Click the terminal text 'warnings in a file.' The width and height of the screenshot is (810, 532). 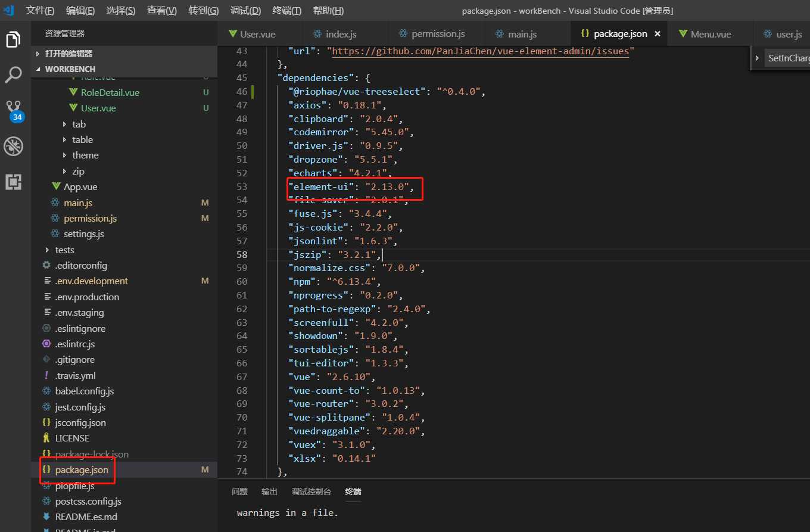click(287, 512)
